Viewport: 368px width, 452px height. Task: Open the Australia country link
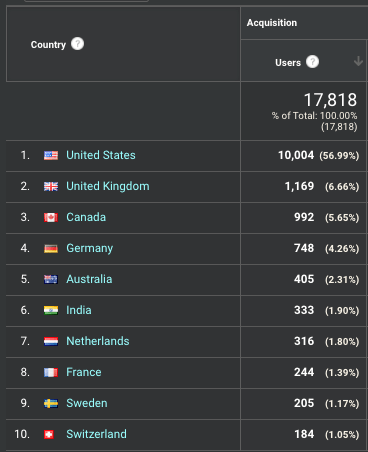[x=89, y=279]
